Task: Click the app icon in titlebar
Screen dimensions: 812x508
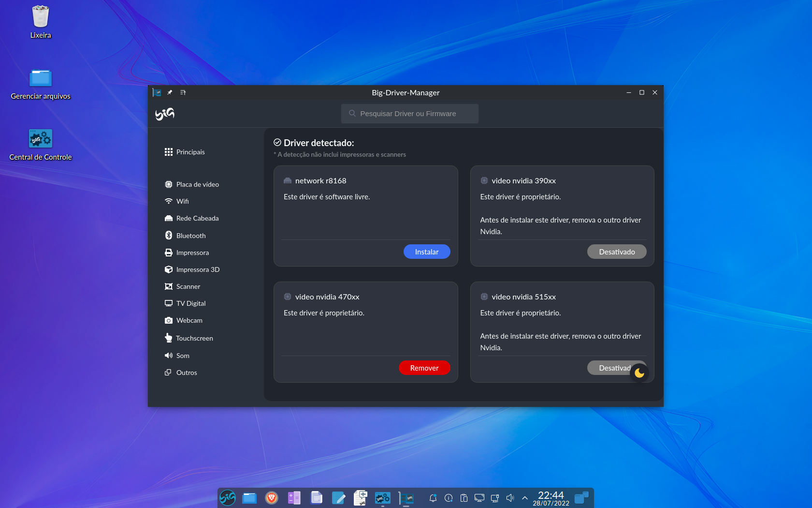Action: pos(157,92)
